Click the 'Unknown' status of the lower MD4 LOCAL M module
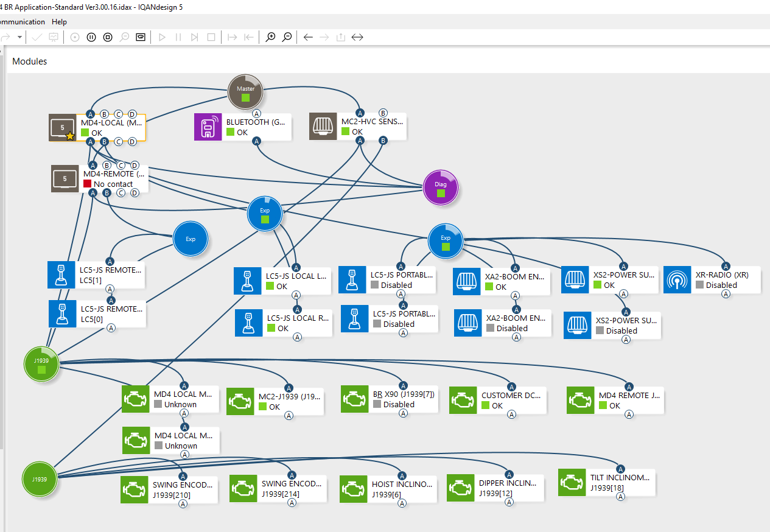 click(x=180, y=446)
